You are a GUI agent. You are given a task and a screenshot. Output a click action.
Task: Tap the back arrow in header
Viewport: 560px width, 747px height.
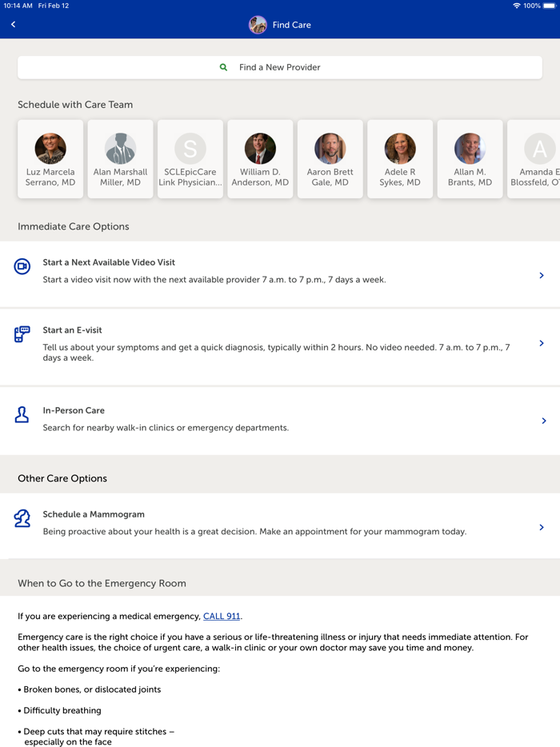[x=14, y=25]
